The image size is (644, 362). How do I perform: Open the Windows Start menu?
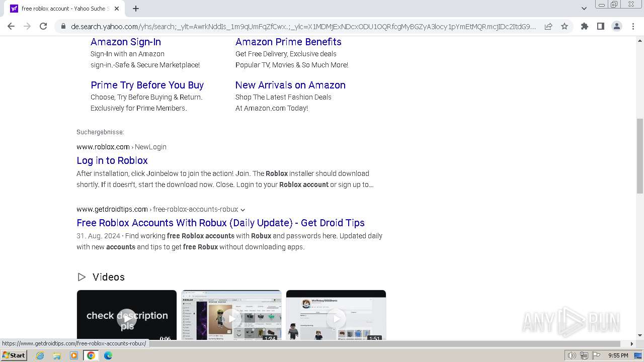[x=14, y=355]
